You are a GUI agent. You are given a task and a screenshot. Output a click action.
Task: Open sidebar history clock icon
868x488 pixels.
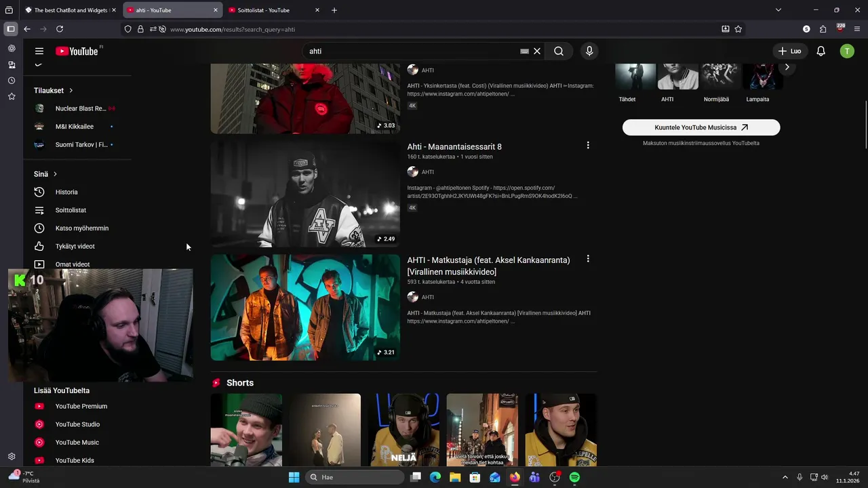click(x=12, y=81)
